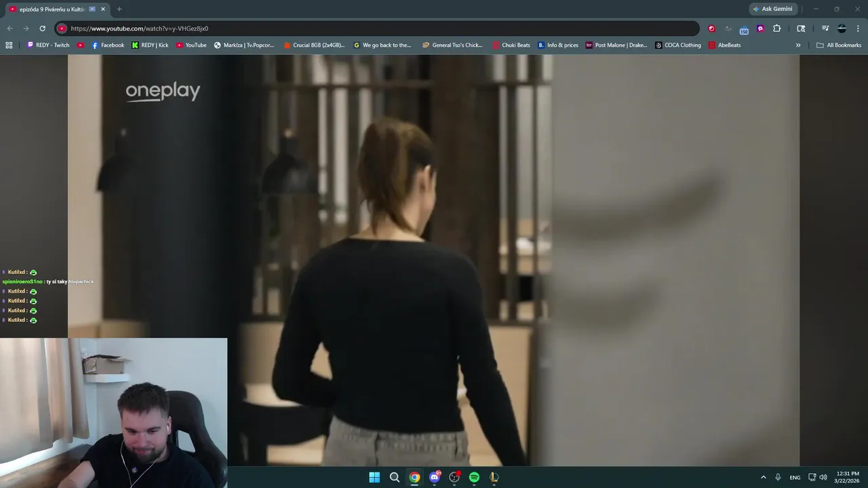Open the purple star extension
Viewport: 868px width, 488px height.
coord(760,28)
